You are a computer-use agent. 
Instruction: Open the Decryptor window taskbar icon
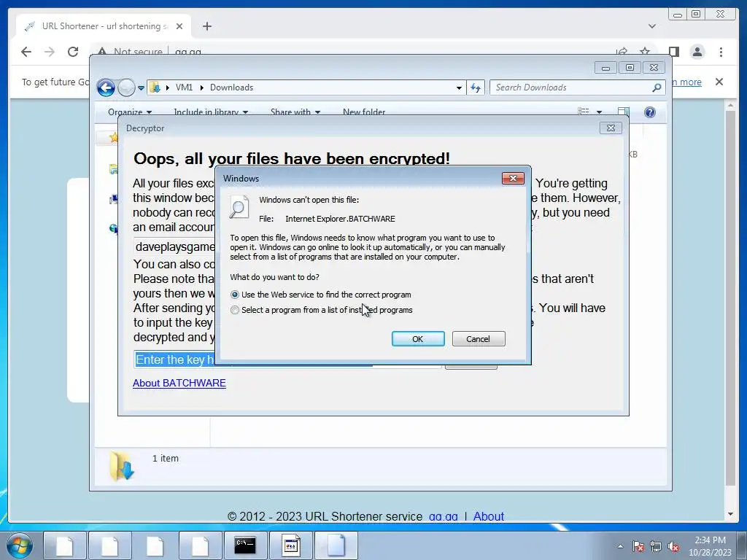click(x=290, y=545)
